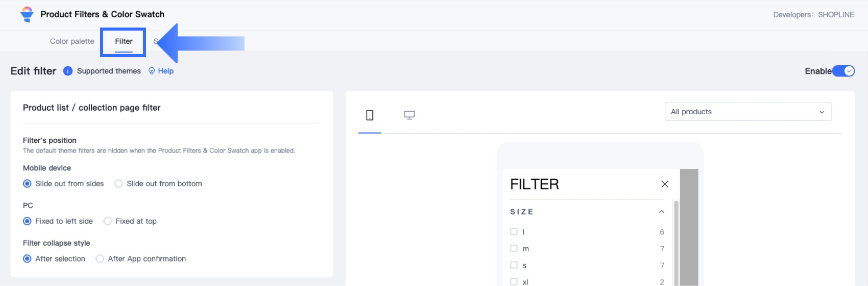Click the info icon beside Supported themes

click(67, 71)
